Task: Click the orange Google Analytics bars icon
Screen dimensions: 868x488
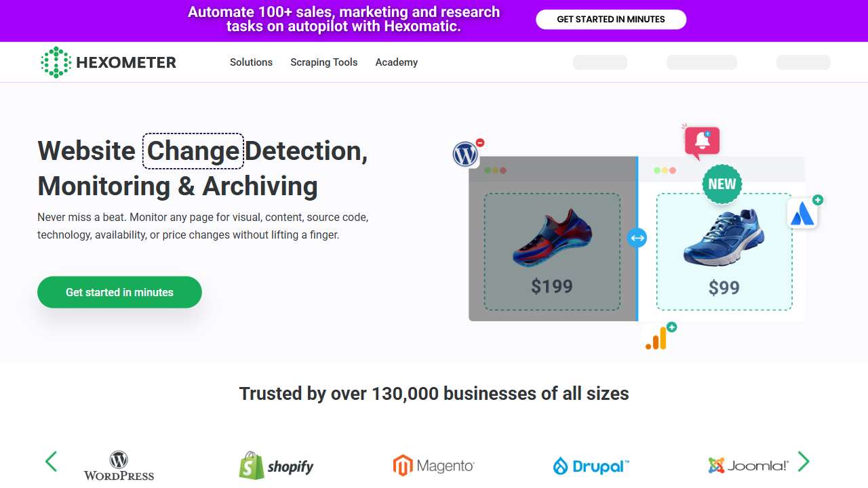Action: pyautogui.click(x=656, y=339)
